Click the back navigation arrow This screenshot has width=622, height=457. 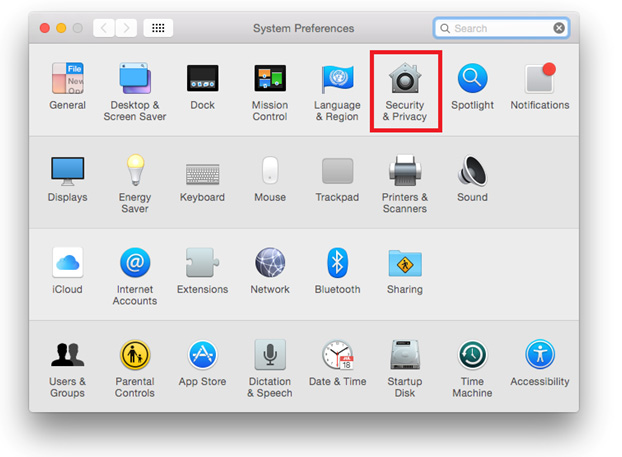pyautogui.click(x=104, y=28)
